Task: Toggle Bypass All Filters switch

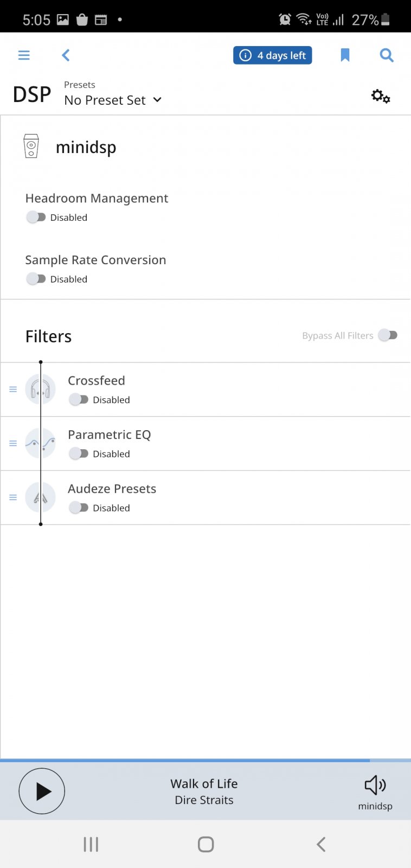Action: pyautogui.click(x=388, y=335)
